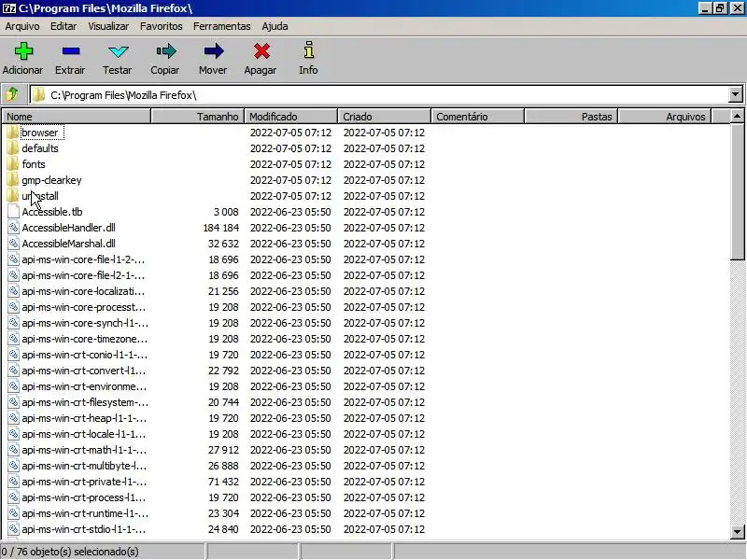Open the Visualizar menu
The width and height of the screenshot is (747, 560).
click(x=108, y=26)
